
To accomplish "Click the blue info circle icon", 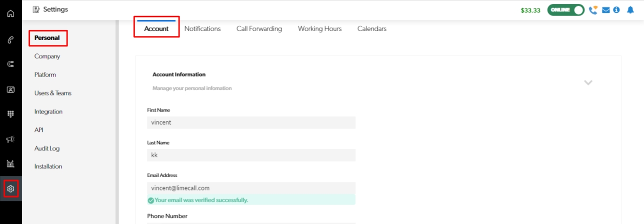I will point(616,10).
